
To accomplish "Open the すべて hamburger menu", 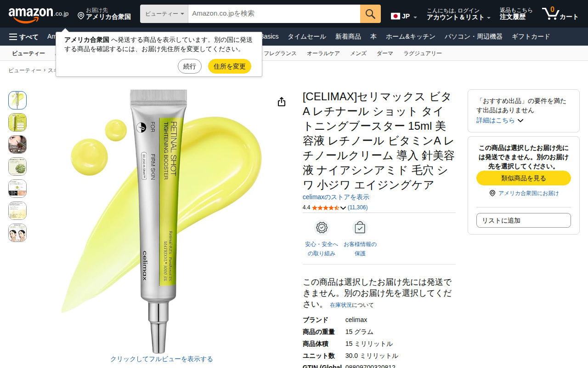I will pyautogui.click(x=23, y=37).
